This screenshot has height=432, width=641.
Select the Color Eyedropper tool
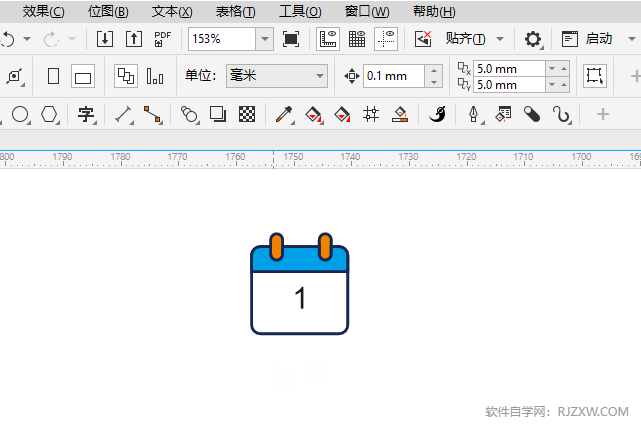click(x=285, y=114)
